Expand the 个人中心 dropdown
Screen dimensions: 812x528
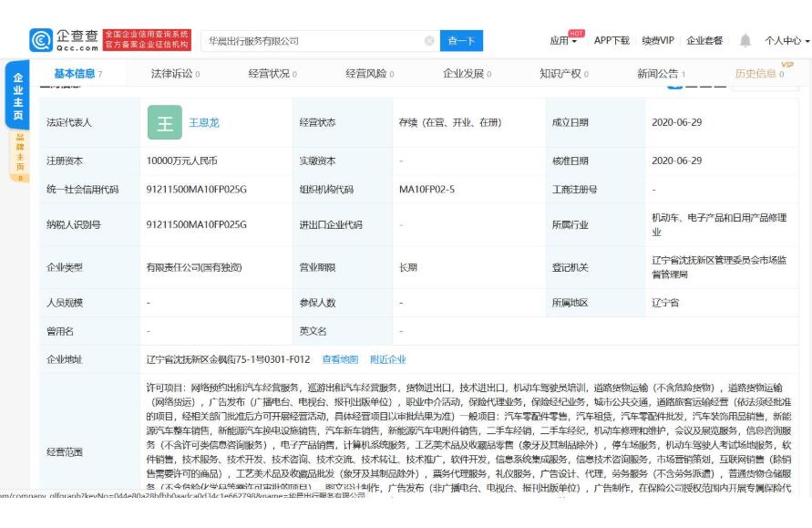(787, 40)
